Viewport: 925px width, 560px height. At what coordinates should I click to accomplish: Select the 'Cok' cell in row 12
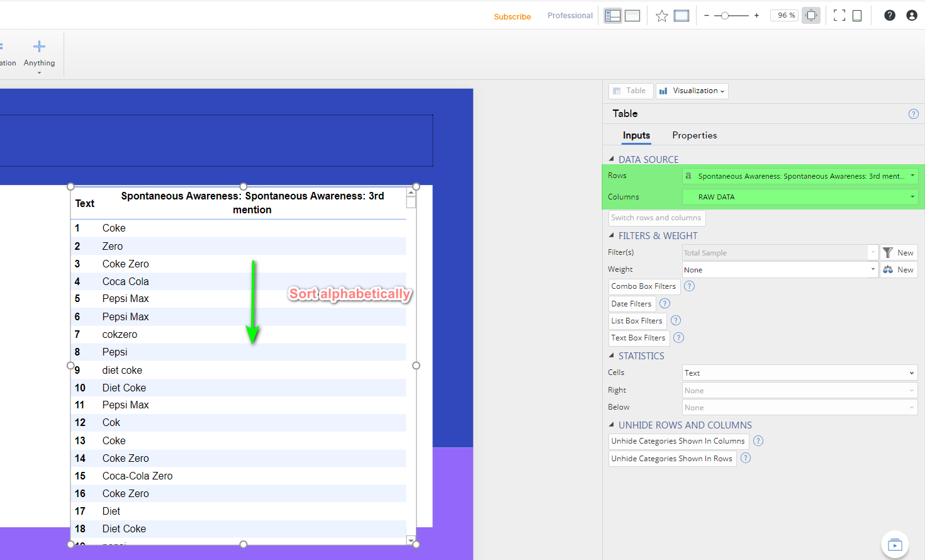111,422
